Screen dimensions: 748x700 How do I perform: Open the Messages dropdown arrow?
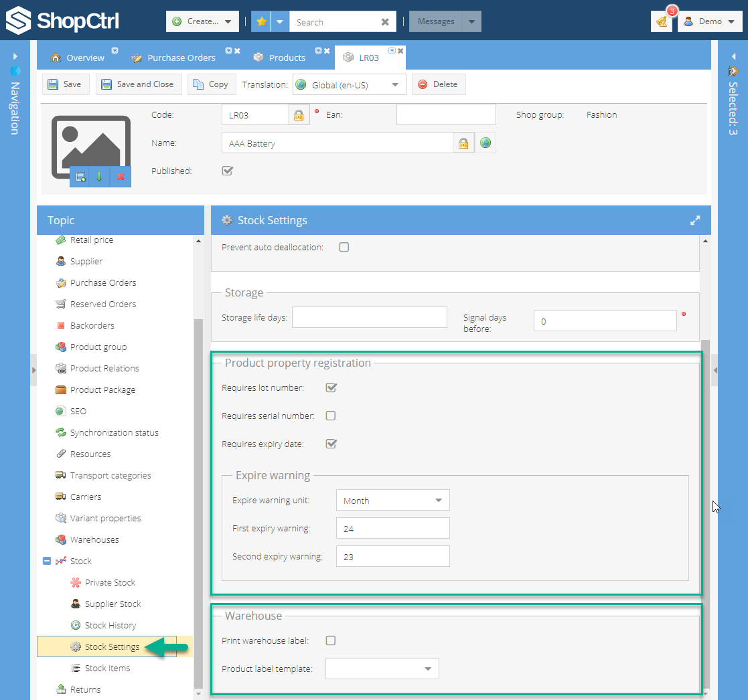tap(472, 21)
